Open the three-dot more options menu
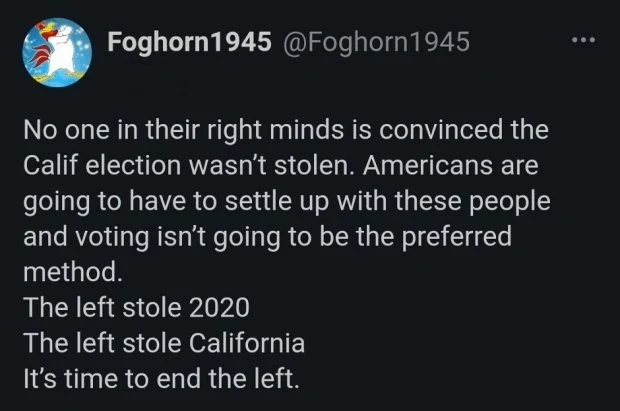620x411 pixels. click(x=583, y=40)
